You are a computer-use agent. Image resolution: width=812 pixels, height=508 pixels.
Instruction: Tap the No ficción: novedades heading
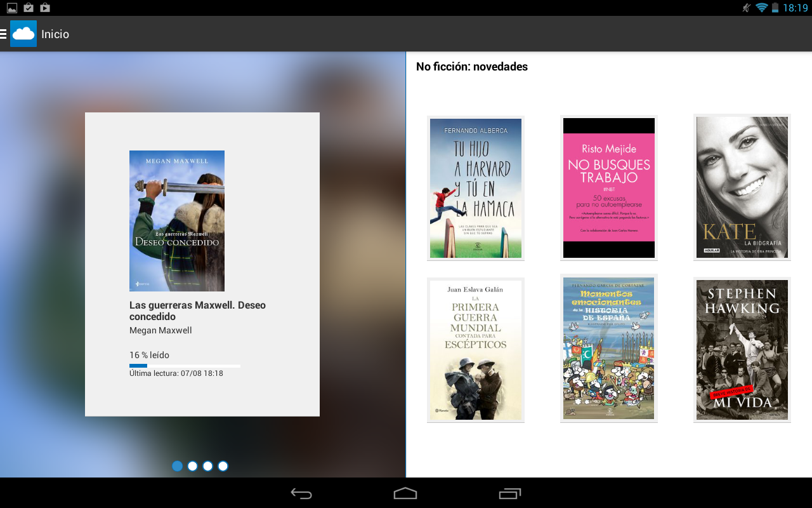tap(472, 67)
